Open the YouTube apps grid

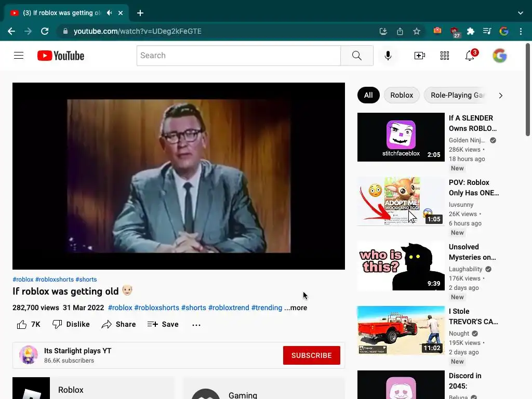click(x=445, y=56)
